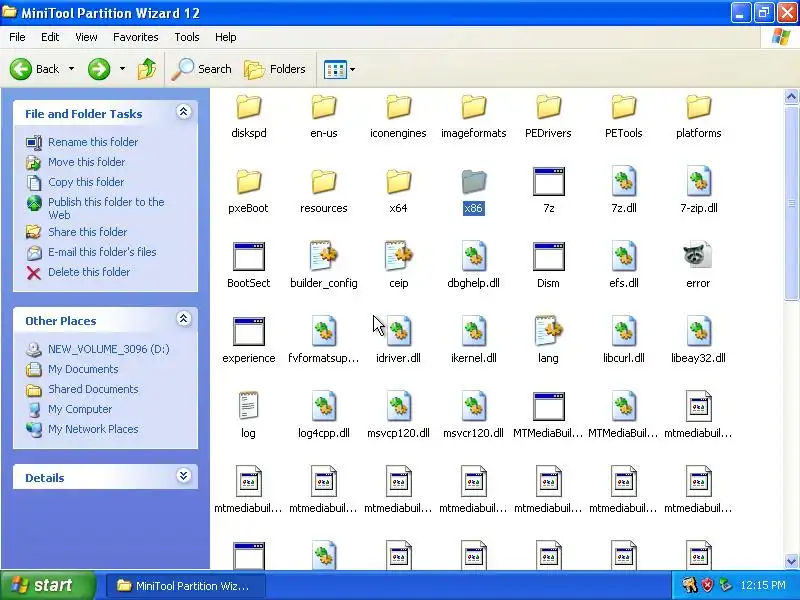Collapse File and Folder Tasks panel
The image size is (800, 600).
click(x=184, y=112)
